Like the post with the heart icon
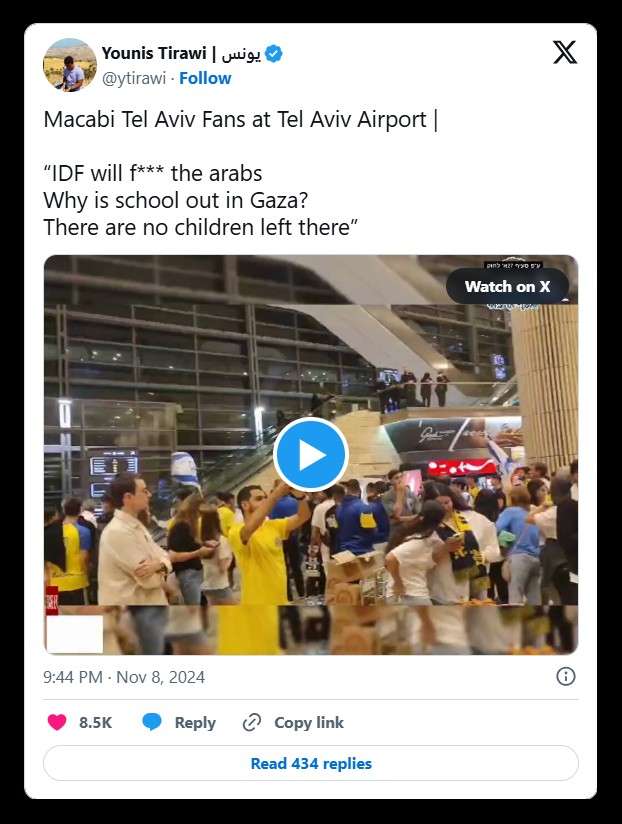 point(57,723)
